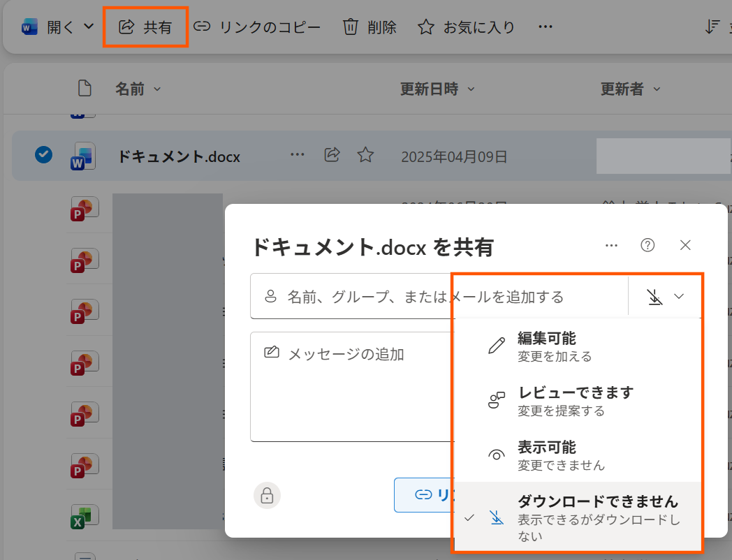This screenshot has width=732, height=560.
Task: Open more options ellipsis in share dialog
Action: (x=612, y=245)
